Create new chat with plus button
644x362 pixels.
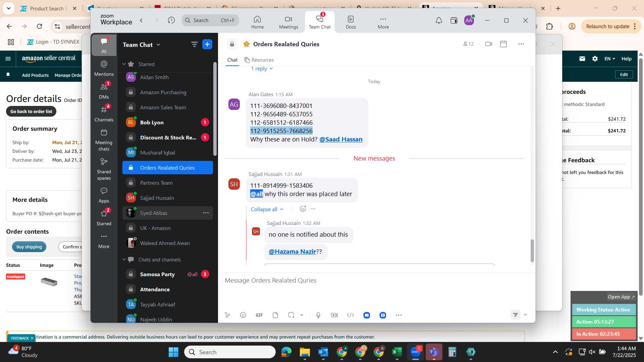coord(207,44)
